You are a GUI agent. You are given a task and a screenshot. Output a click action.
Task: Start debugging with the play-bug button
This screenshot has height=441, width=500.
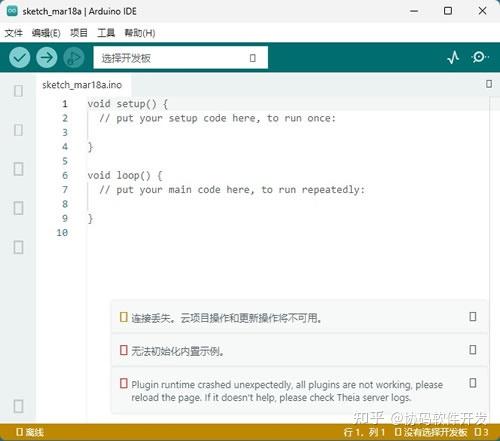pos(74,58)
